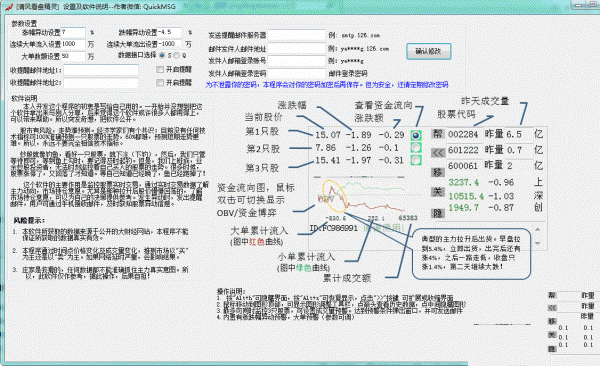Click the 涨幅异动设置 field showing 7
Viewport: 600px width, 366px height.
pos(73,33)
